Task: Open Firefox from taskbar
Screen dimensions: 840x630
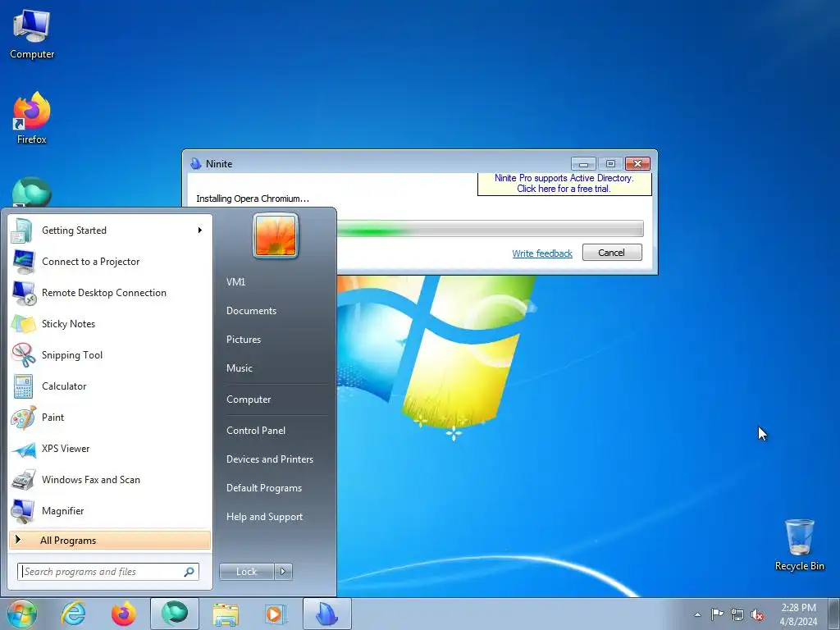Action: click(124, 614)
